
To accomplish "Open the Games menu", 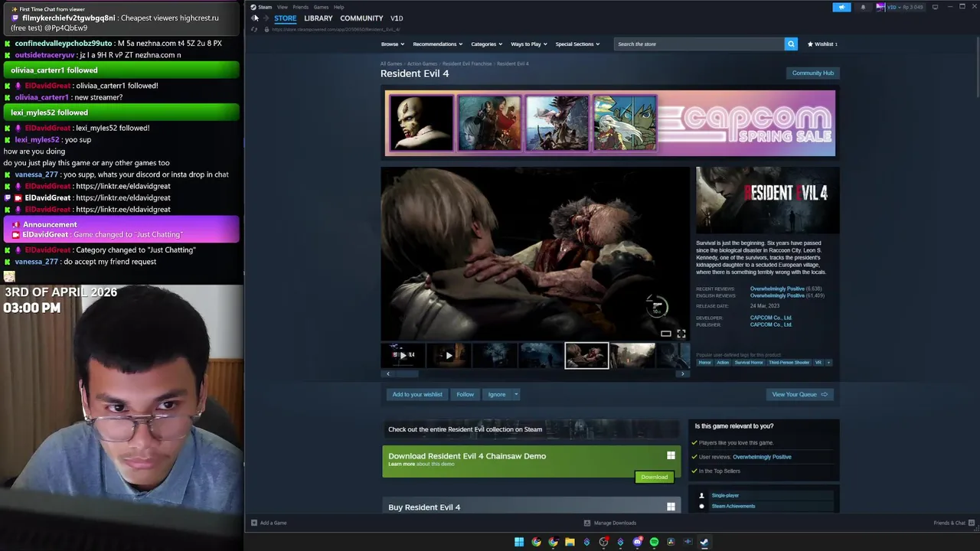I will (x=321, y=7).
